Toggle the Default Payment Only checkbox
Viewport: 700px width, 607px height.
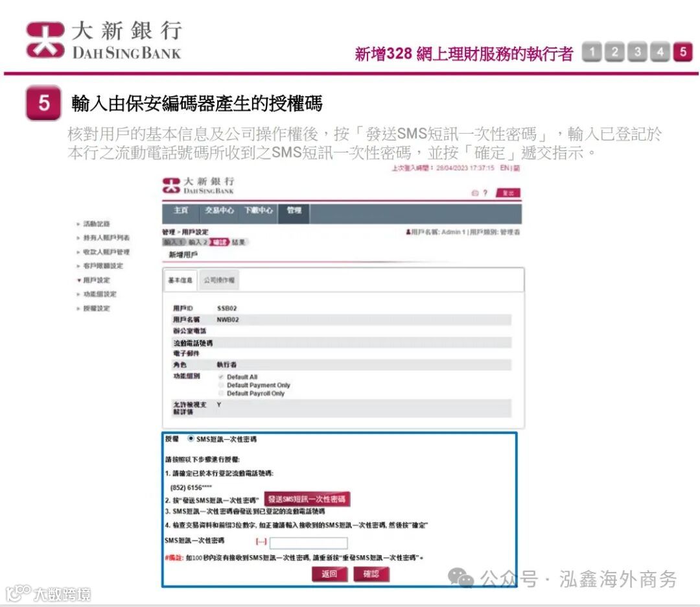tap(221, 385)
